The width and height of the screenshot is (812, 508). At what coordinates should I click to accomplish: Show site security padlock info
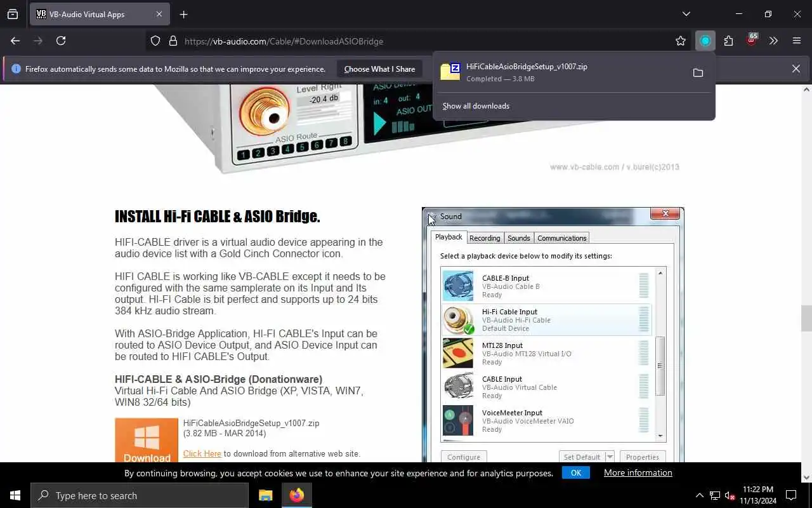coord(173,41)
